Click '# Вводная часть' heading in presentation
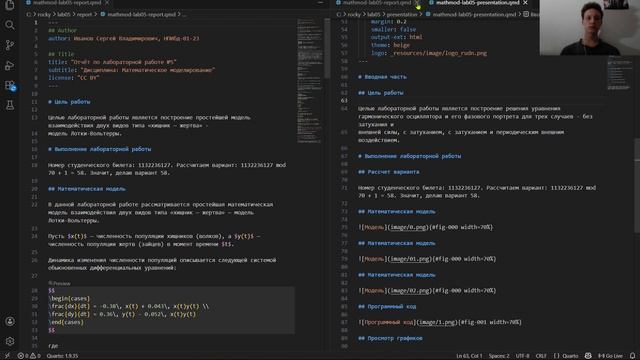The width and height of the screenshot is (640, 360). point(382,77)
